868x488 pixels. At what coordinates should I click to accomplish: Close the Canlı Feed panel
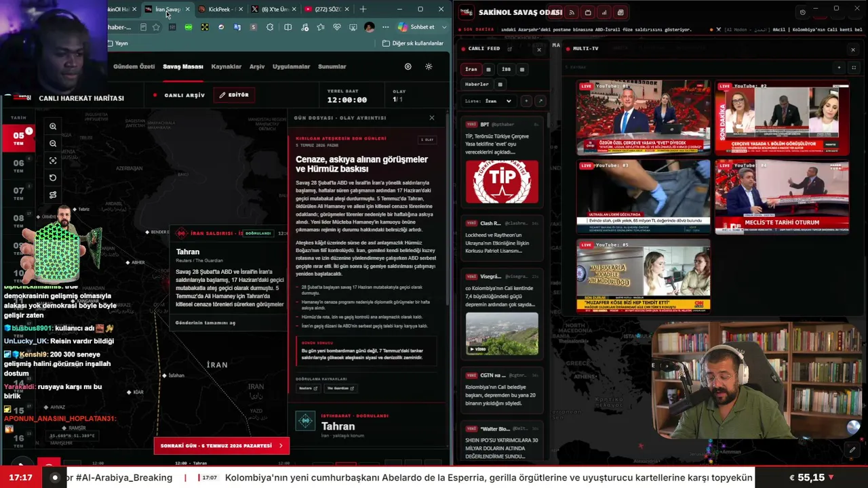coord(539,49)
